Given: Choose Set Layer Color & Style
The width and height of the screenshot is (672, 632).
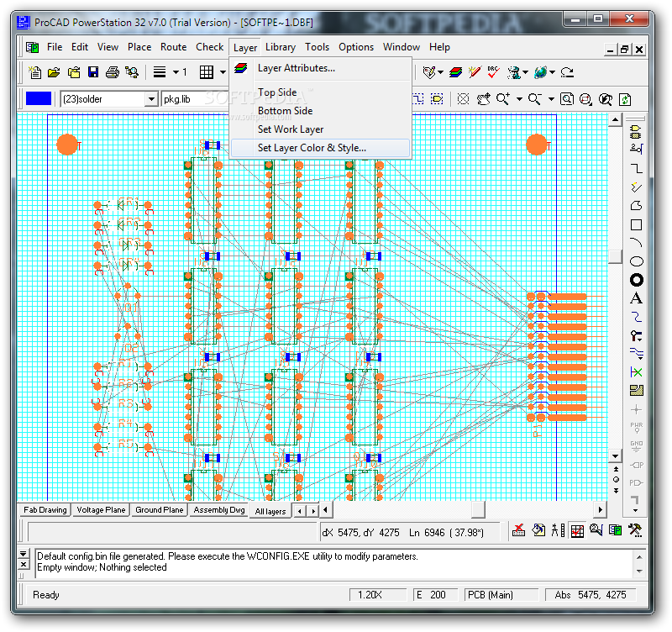Looking at the screenshot, I should click(x=321, y=148).
